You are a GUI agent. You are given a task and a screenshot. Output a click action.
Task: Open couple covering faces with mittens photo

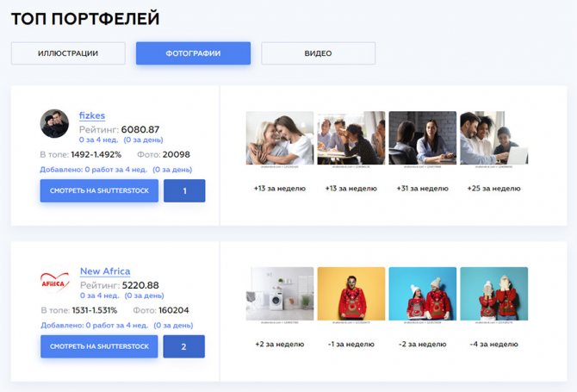pos(493,294)
